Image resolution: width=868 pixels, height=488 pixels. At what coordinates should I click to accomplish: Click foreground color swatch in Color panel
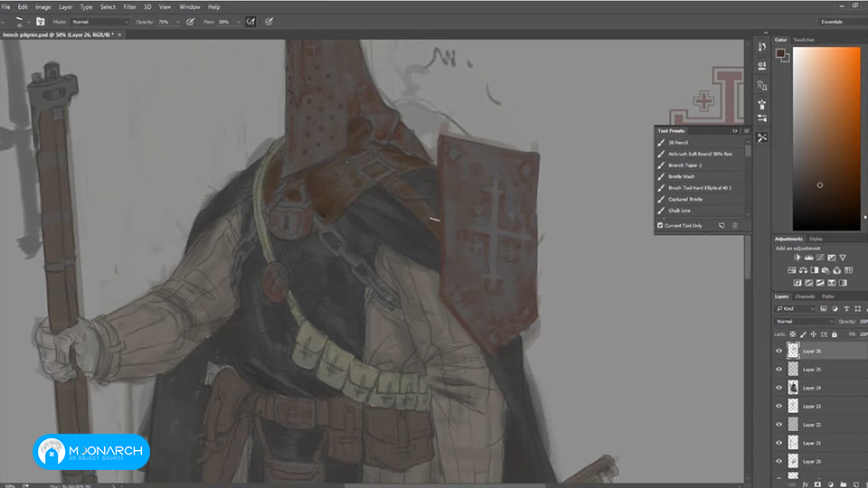click(780, 53)
